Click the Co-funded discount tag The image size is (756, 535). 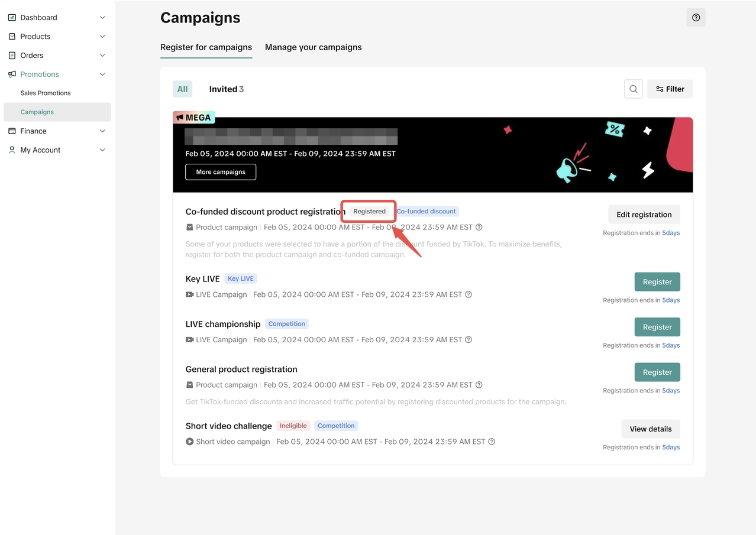tap(427, 211)
